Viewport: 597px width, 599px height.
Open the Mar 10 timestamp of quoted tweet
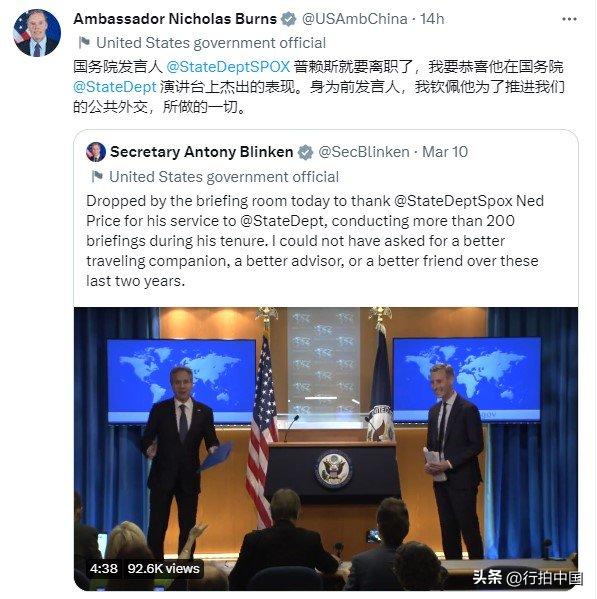coord(445,152)
